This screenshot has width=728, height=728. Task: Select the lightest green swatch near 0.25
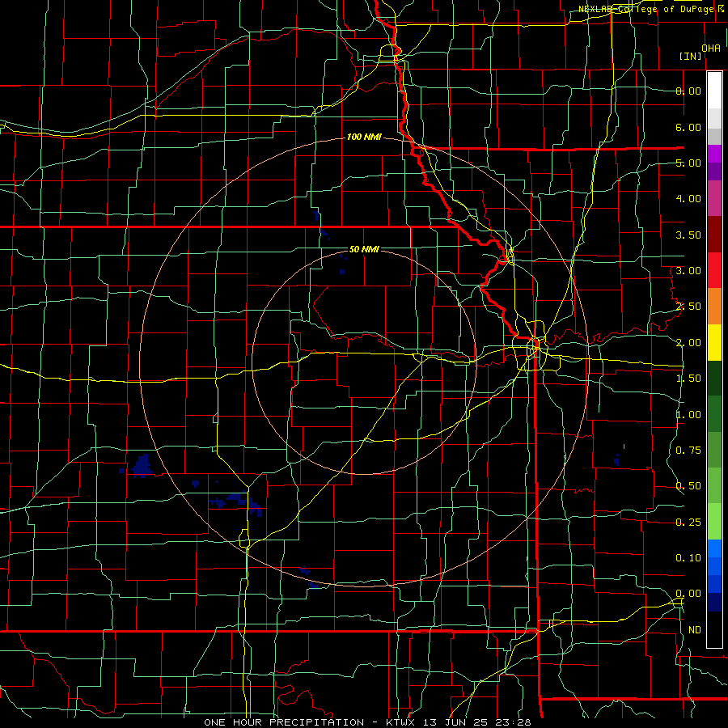click(x=714, y=522)
